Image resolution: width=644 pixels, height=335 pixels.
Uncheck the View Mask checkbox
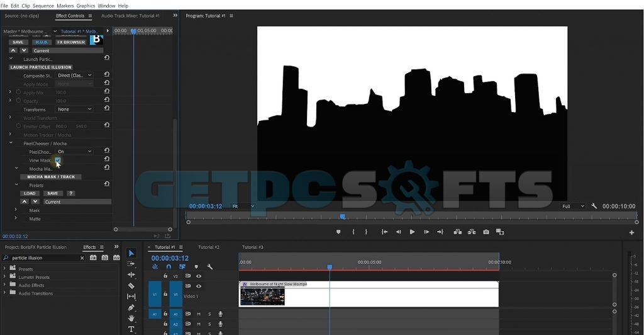(x=57, y=161)
